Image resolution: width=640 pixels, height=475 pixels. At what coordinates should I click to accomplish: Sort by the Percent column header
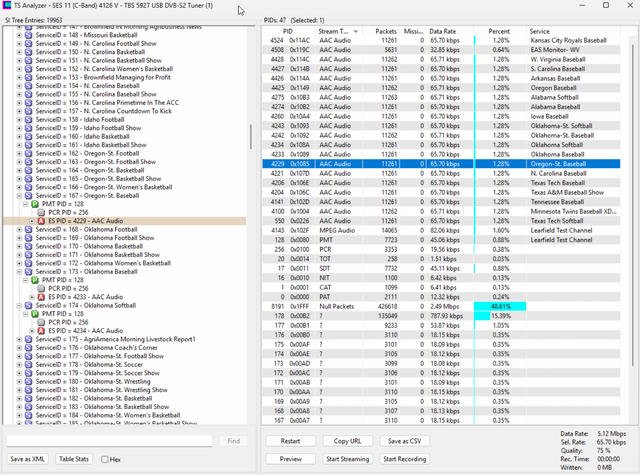pos(500,31)
